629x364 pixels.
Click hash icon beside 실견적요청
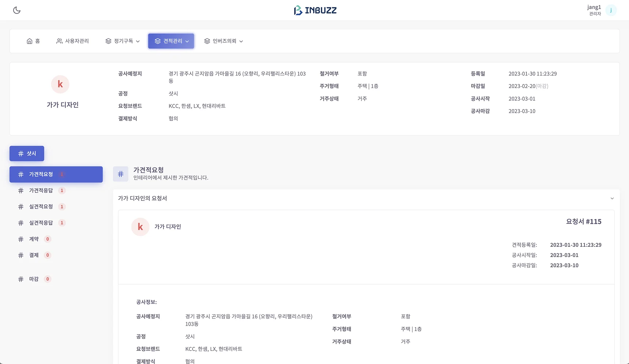click(x=21, y=207)
